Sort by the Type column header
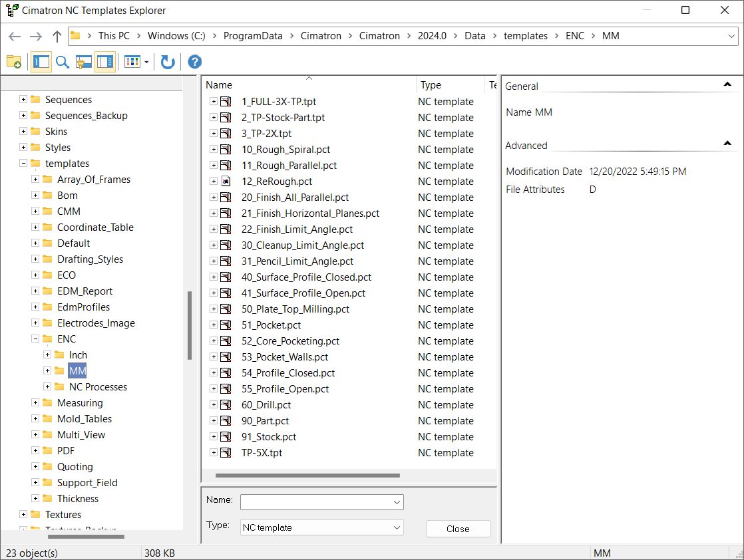This screenshot has height=560, width=744. click(450, 84)
